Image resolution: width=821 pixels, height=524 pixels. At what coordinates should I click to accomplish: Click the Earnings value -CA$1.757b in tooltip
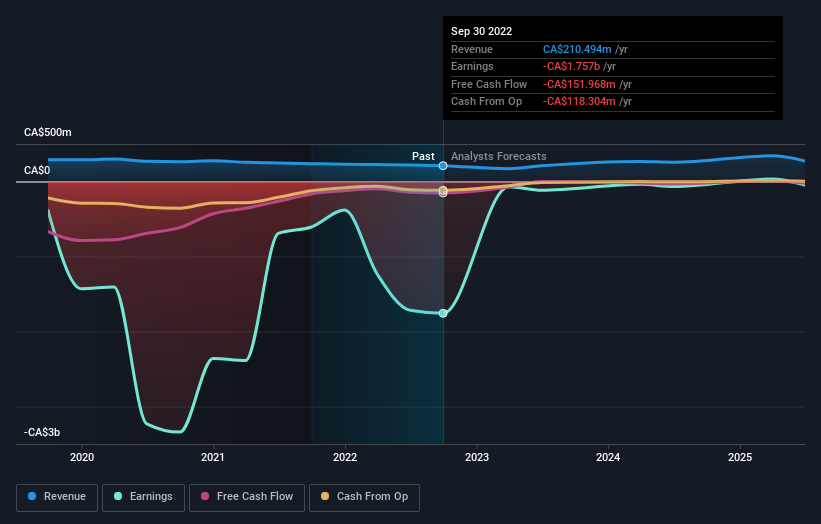click(571, 66)
